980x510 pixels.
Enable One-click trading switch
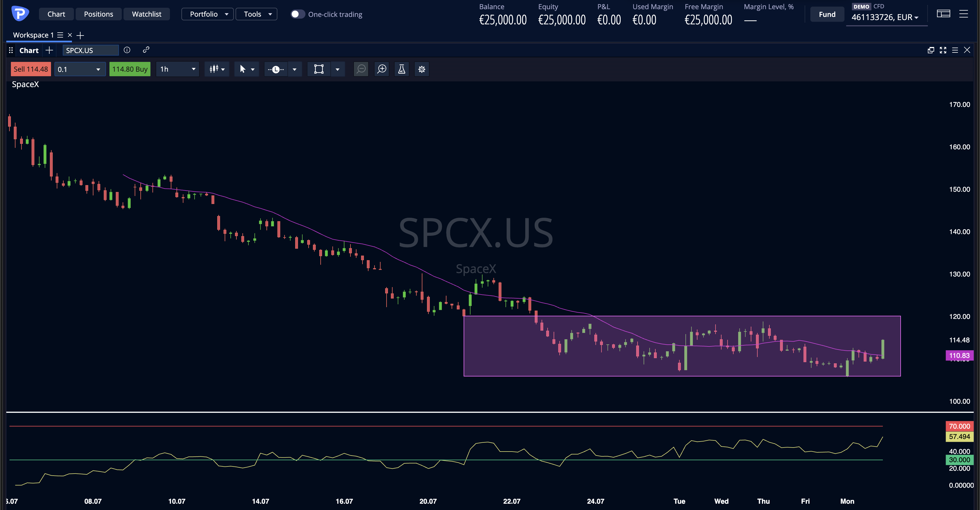click(297, 14)
